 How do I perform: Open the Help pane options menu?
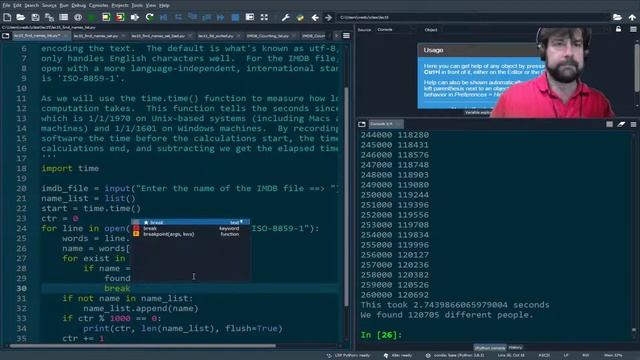coord(633,29)
